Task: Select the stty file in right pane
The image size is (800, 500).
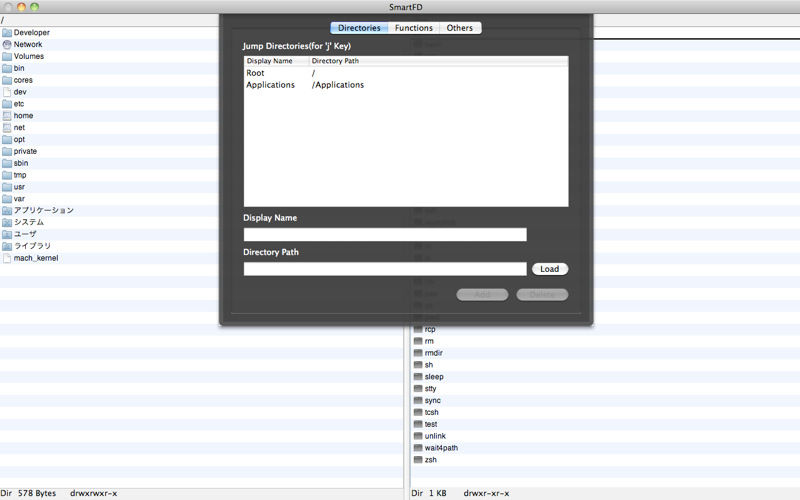Action: point(431,388)
